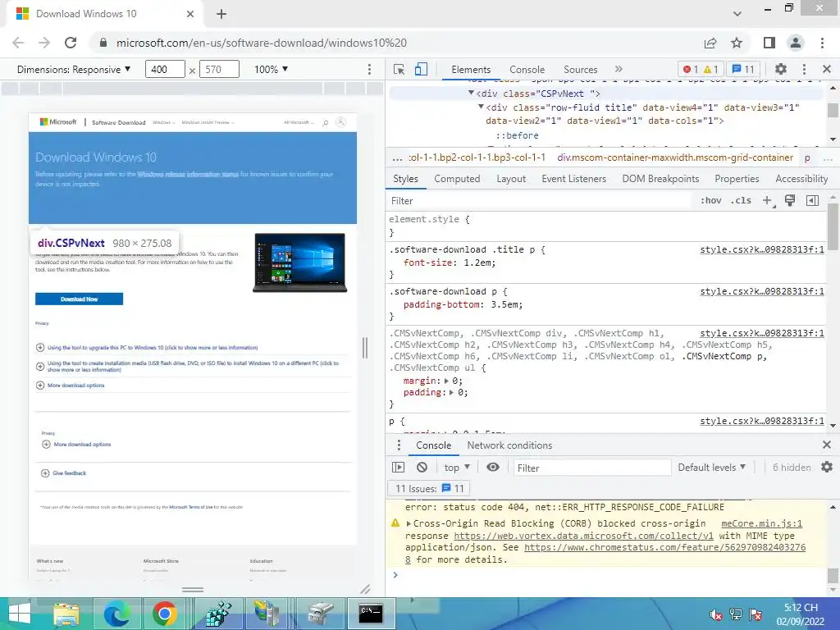Image resolution: width=840 pixels, height=630 pixels.
Task: Click the share page icon
Action: click(710, 43)
